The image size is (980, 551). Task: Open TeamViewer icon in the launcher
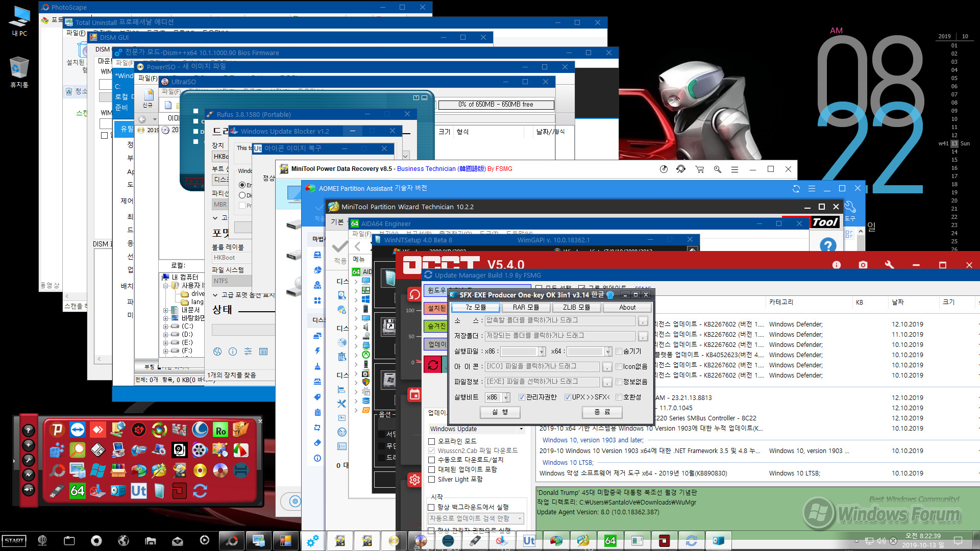coord(78,430)
